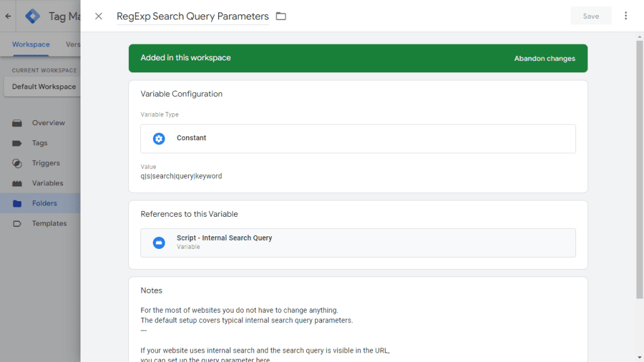Click the Triggers circle icon

17,163
